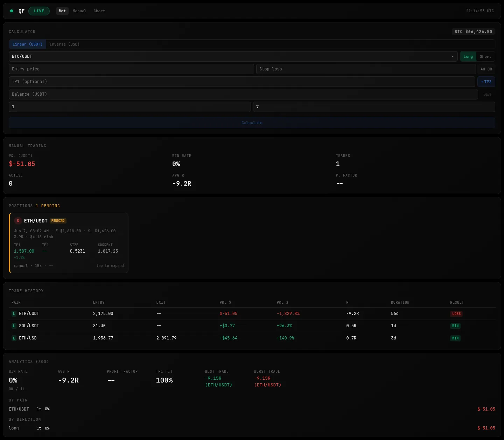Click the S short badge on ETH/USDT position
Image resolution: width=504 pixels, height=440 pixels.
18,221
